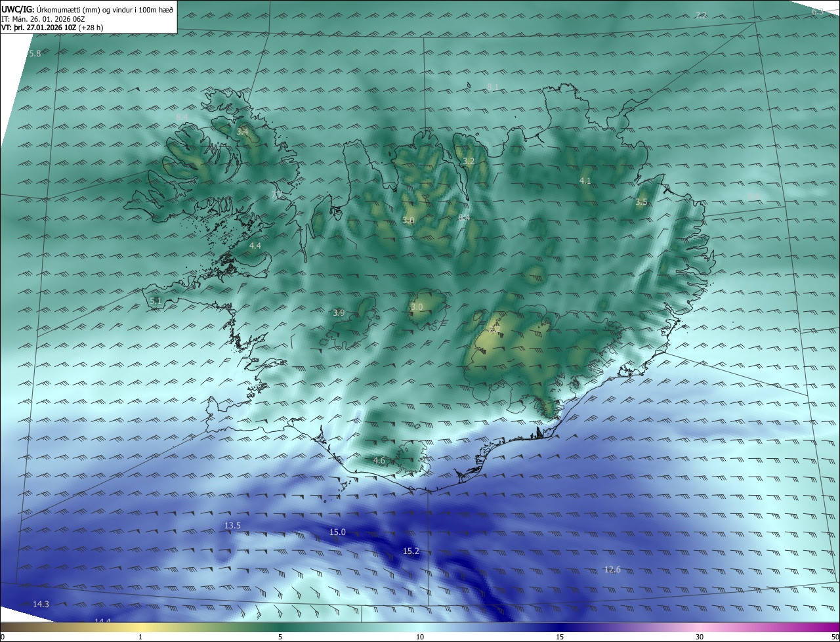This screenshot has height=642, width=840.
Task: Click the 7.2 value label on the map
Action: [701, 15]
